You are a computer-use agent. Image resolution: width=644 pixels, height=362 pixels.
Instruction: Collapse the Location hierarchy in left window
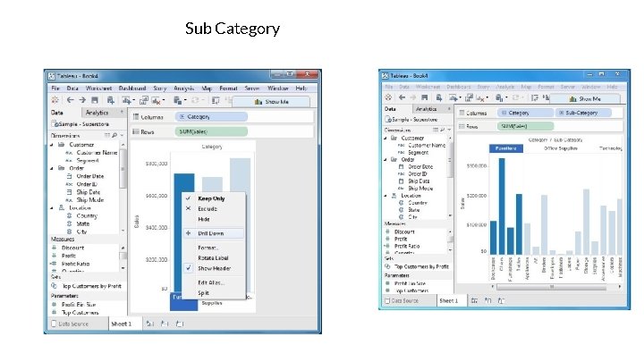pos(52,208)
